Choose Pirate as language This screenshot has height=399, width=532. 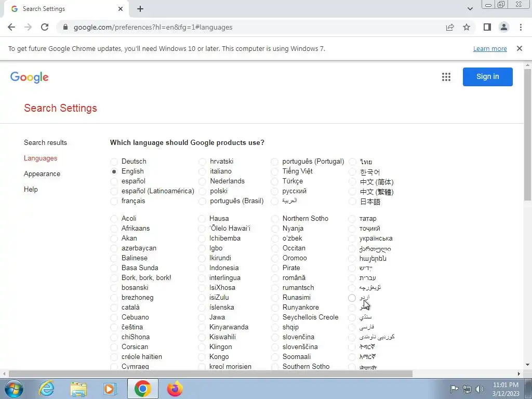click(x=275, y=268)
